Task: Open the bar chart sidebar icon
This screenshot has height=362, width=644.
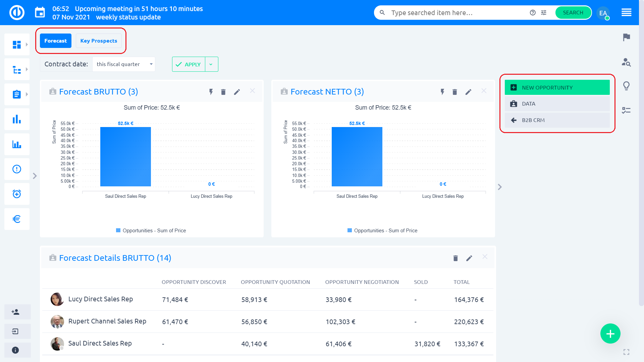Action: click(x=16, y=119)
